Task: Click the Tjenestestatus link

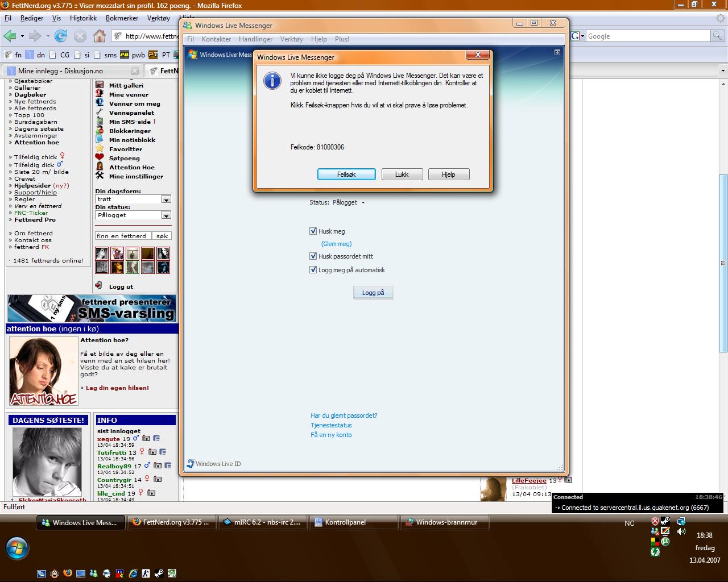Action: 331,425
